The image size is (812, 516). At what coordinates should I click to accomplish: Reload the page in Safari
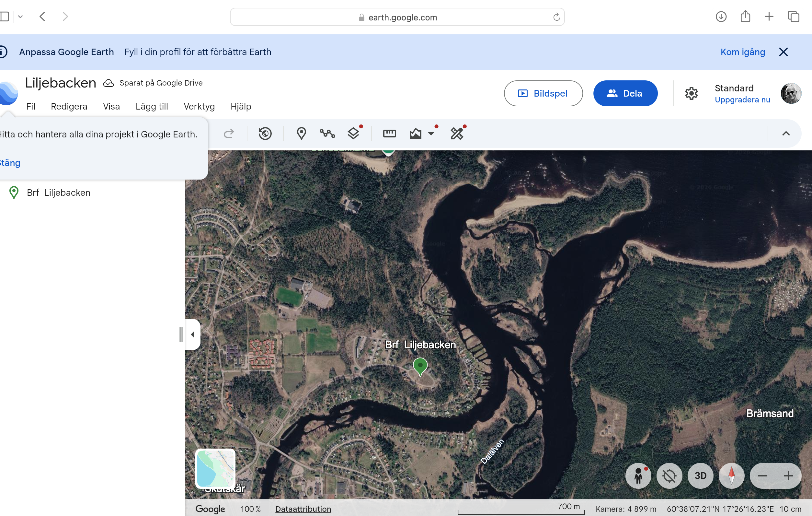[x=556, y=17]
